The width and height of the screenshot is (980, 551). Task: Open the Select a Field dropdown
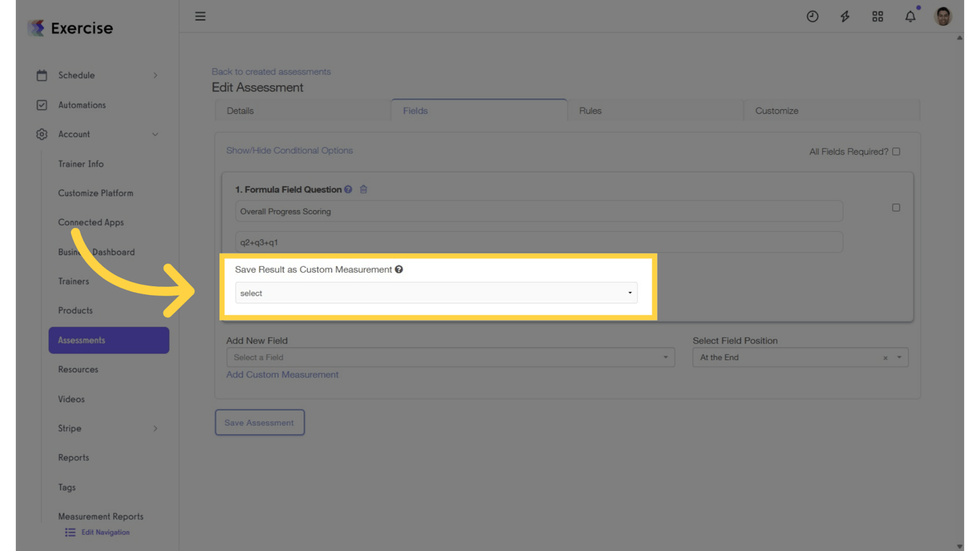click(450, 357)
